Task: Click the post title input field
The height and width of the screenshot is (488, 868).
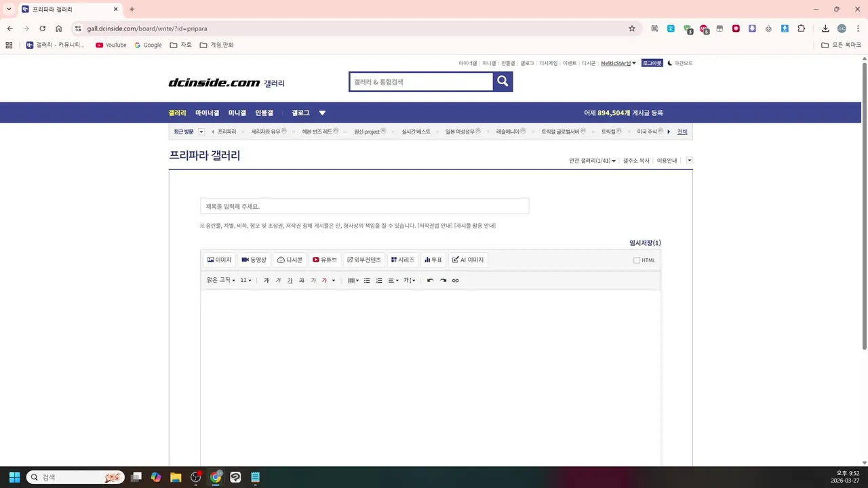Action: click(x=365, y=206)
